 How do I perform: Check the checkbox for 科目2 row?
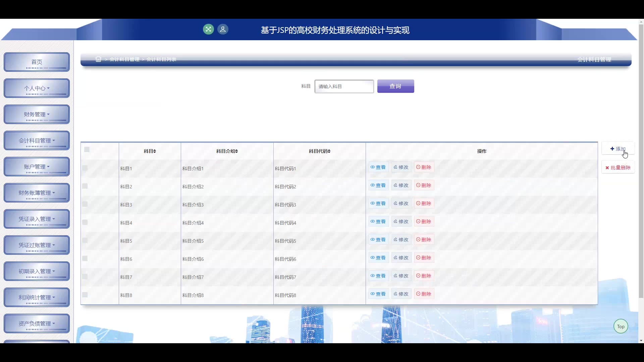click(x=85, y=186)
